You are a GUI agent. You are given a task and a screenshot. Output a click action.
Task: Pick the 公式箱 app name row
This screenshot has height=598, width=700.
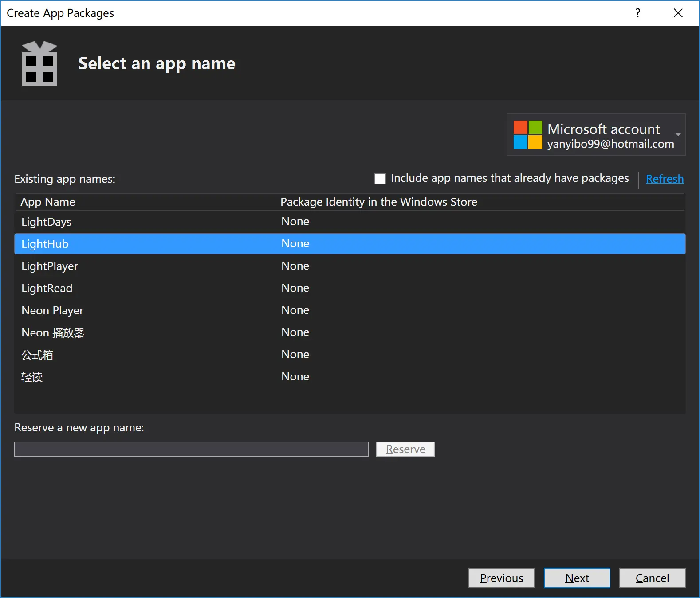pyautogui.click(x=37, y=355)
